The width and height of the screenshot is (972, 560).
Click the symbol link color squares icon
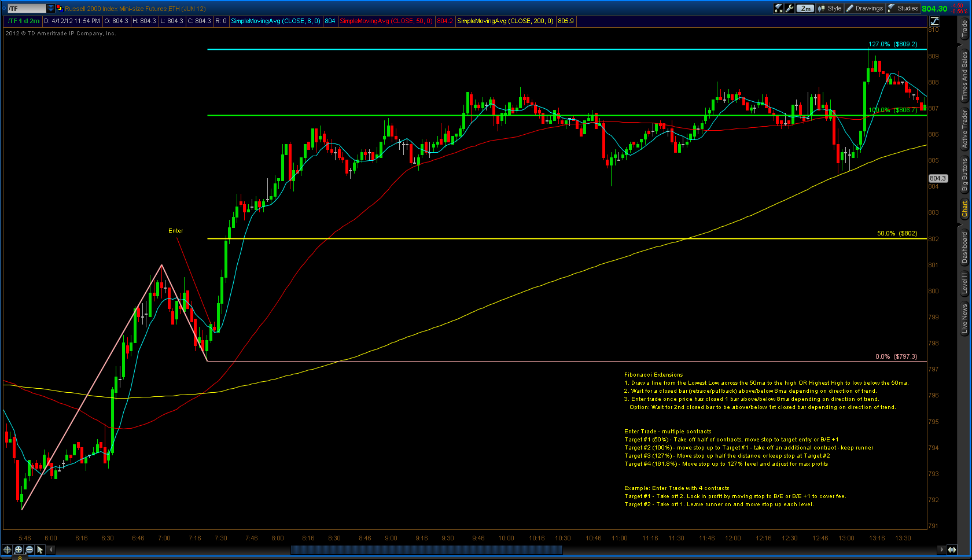pos(60,8)
